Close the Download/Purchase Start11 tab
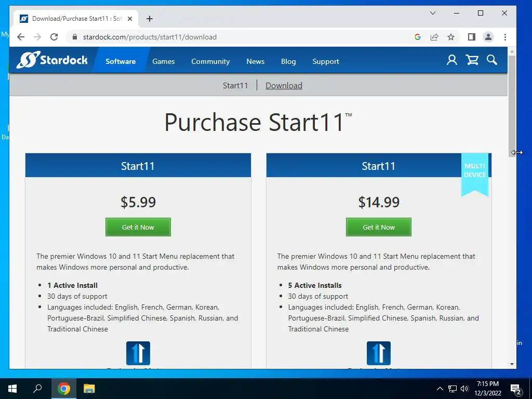This screenshot has height=399, width=532. (129, 19)
